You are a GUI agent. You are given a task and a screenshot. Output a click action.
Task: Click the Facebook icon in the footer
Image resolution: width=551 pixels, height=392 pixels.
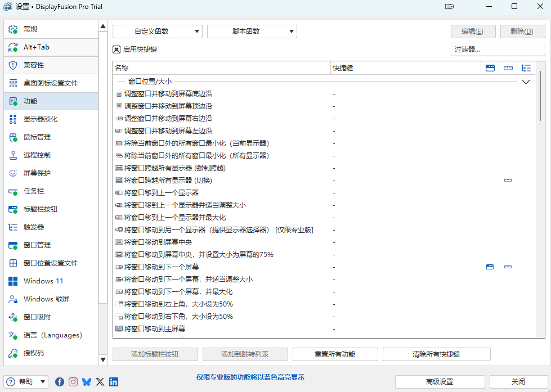(x=60, y=382)
